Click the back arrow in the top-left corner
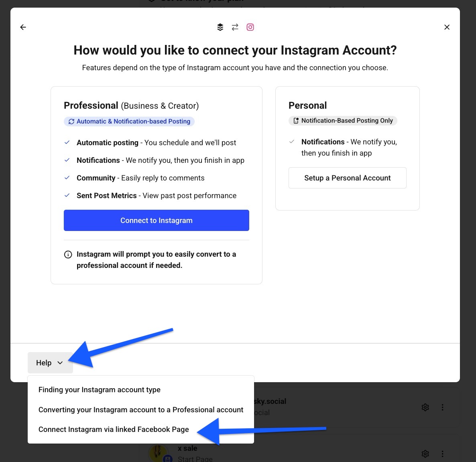Viewport: 476px width, 462px height. pyautogui.click(x=23, y=27)
